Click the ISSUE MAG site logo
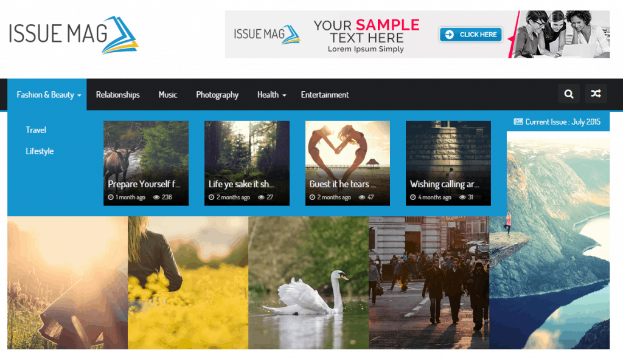 (74, 35)
